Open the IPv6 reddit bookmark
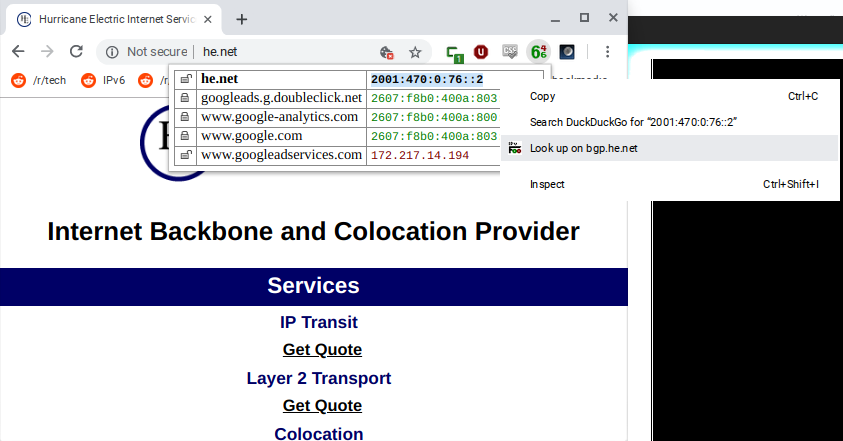Image resolution: width=843 pixels, height=441 pixels. pyautogui.click(x=103, y=81)
